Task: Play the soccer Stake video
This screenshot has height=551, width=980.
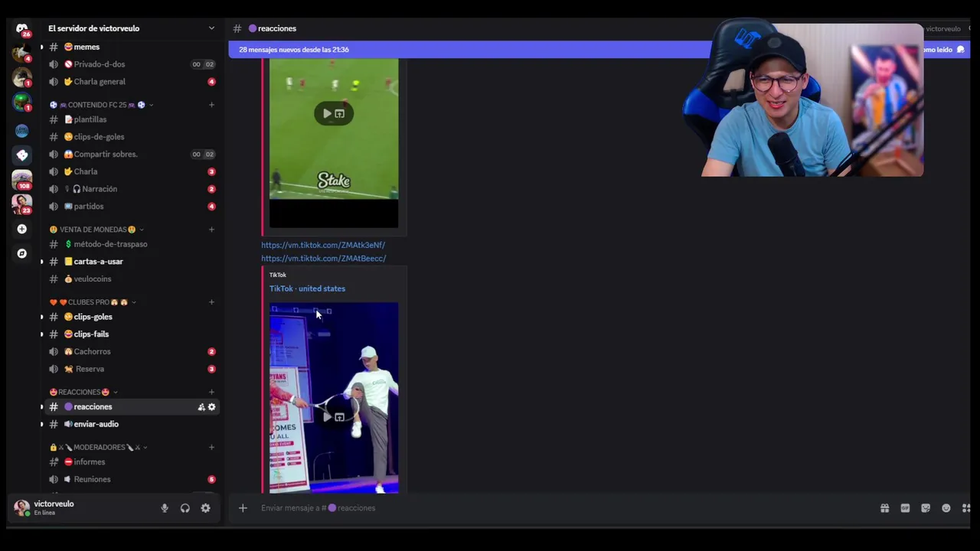Action: [x=327, y=113]
